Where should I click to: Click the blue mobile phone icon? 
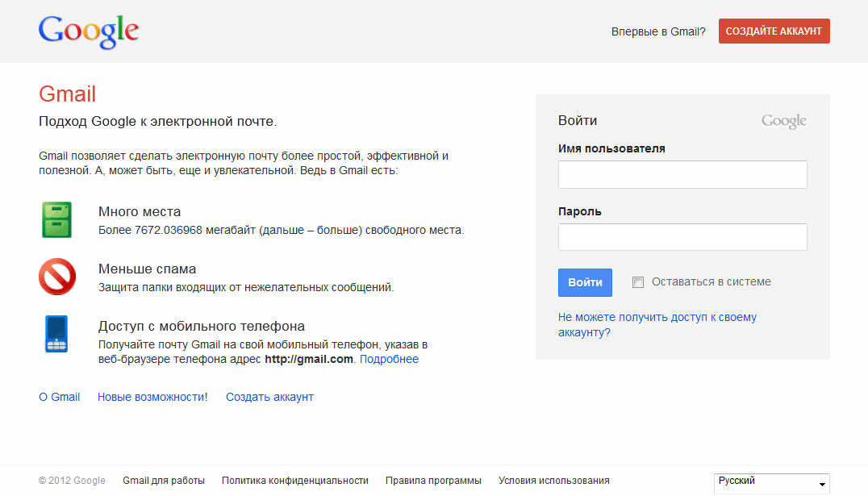click(x=56, y=334)
